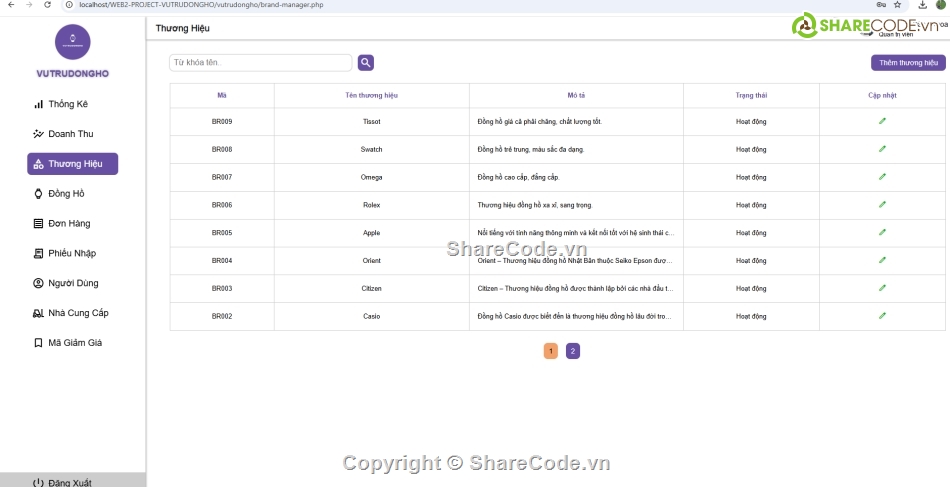Image resolution: width=950 pixels, height=487 pixels.
Task: Click the edit pencil for Tissot
Action: pyautogui.click(x=882, y=121)
